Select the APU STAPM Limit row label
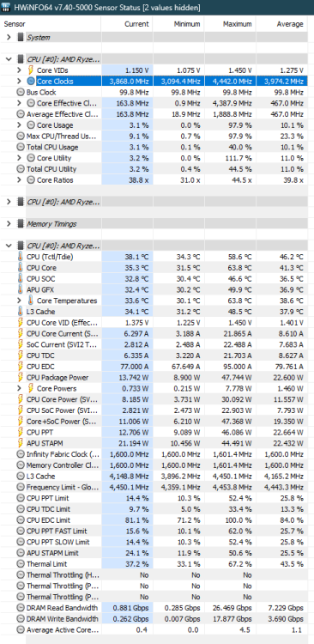 (x=52, y=553)
